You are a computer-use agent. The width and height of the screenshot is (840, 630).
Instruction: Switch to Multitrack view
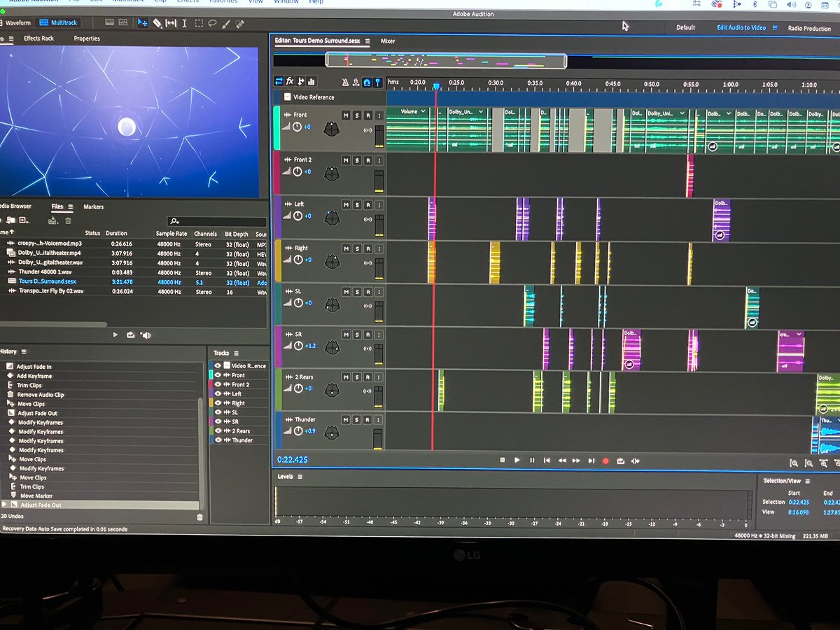point(57,23)
